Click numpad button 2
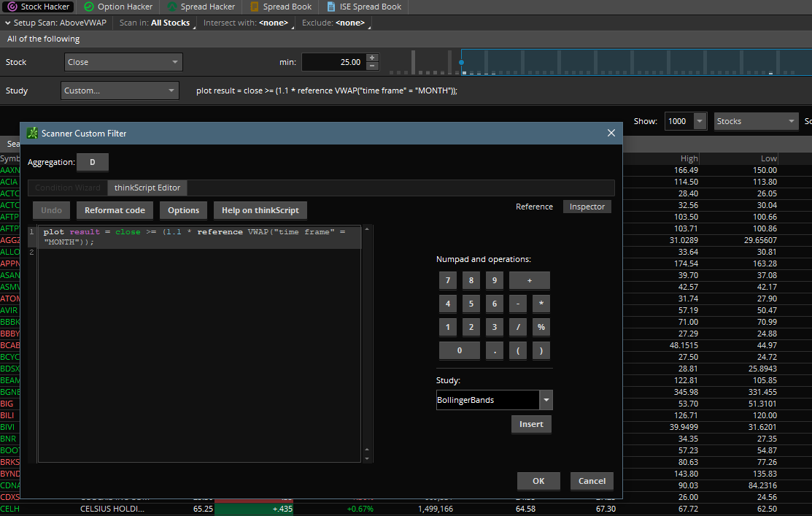Viewport: 812px width, 516px height. 471,327
